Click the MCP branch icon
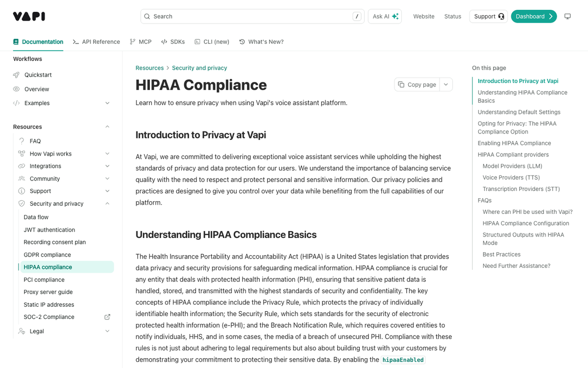The height and width of the screenshot is (368, 588). (132, 42)
